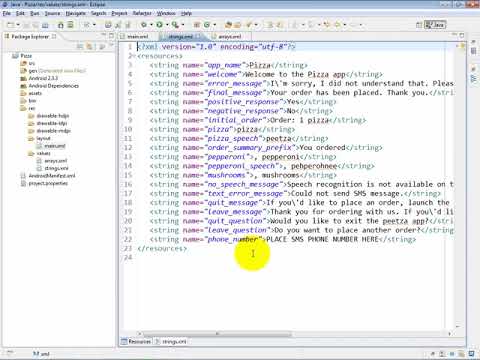
Task: Click Collapse All in Package Explorer
Action: (80, 46)
